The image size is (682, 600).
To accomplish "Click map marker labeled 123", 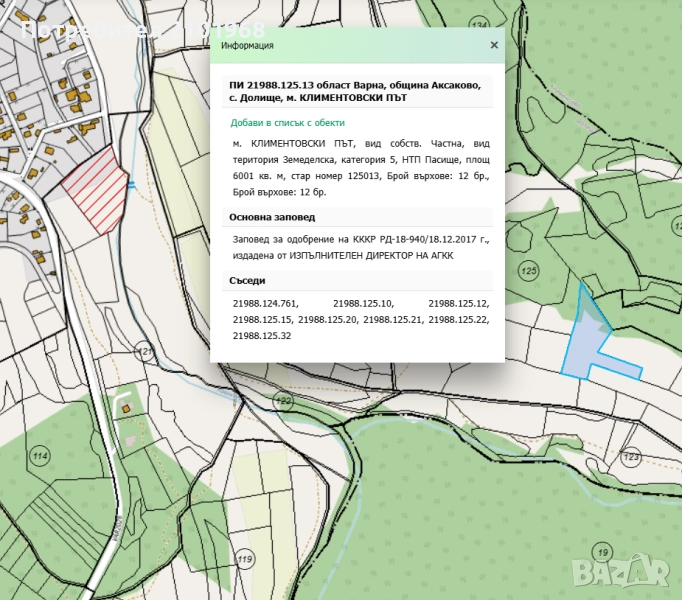I will pyautogui.click(x=631, y=457).
